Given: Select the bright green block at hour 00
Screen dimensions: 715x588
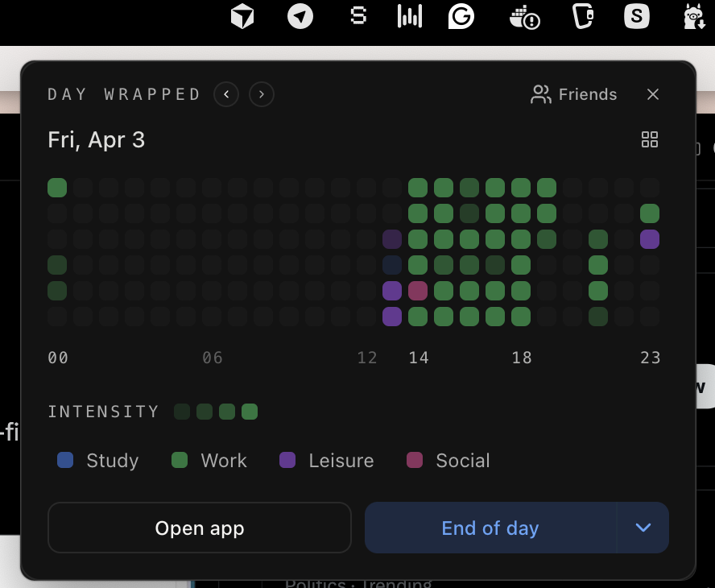Looking at the screenshot, I should (x=57, y=188).
